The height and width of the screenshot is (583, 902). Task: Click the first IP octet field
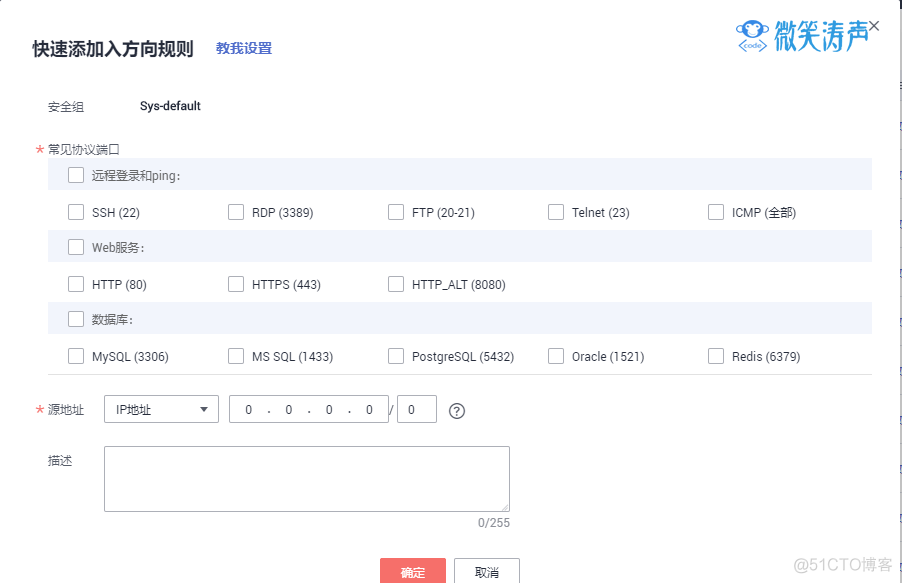click(x=249, y=409)
